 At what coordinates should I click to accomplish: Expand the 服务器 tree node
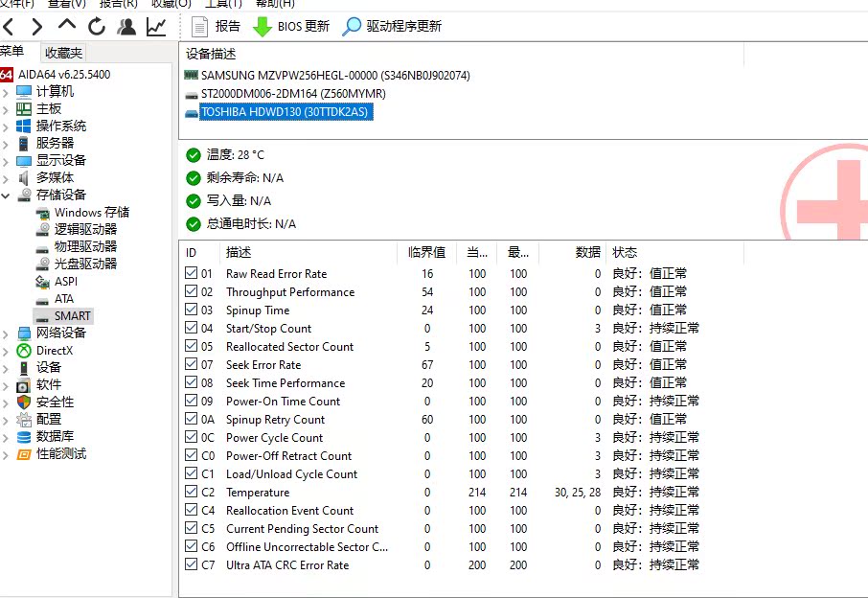(x=6, y=144)
